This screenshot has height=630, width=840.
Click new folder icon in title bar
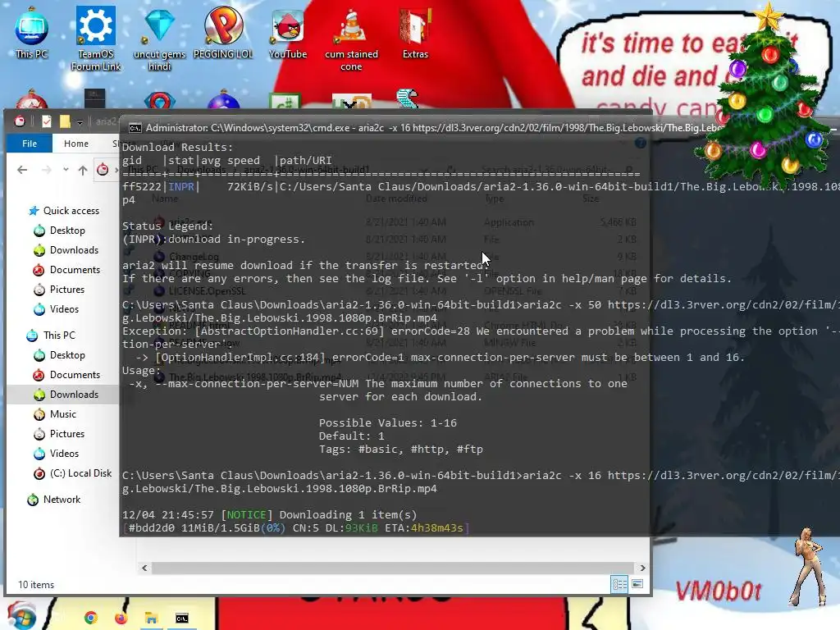coord(65,121)
